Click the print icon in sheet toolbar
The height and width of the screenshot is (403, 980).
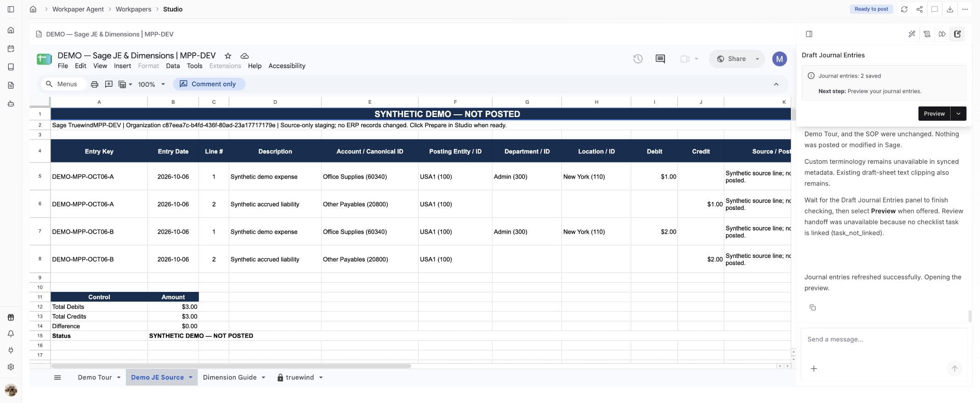pos(95,84)
